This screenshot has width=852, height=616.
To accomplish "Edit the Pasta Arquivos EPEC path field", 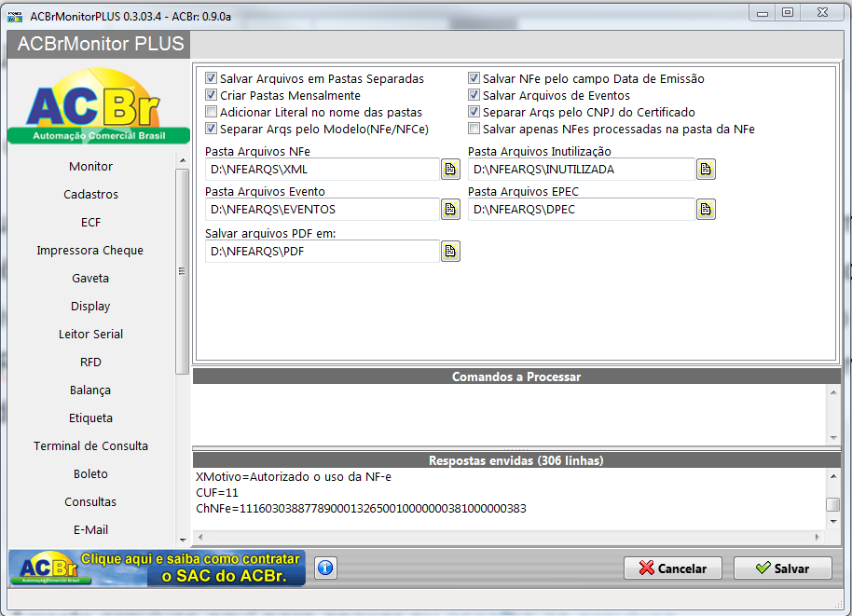I will (582, 209).
